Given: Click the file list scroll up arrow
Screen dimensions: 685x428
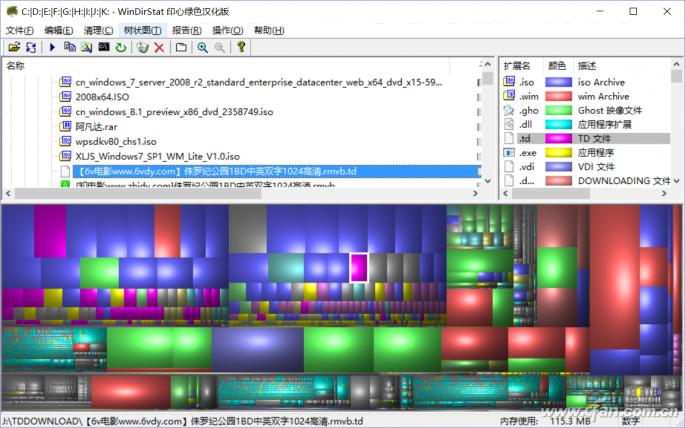Looking at the screenshot, I should tap(488, 65).
